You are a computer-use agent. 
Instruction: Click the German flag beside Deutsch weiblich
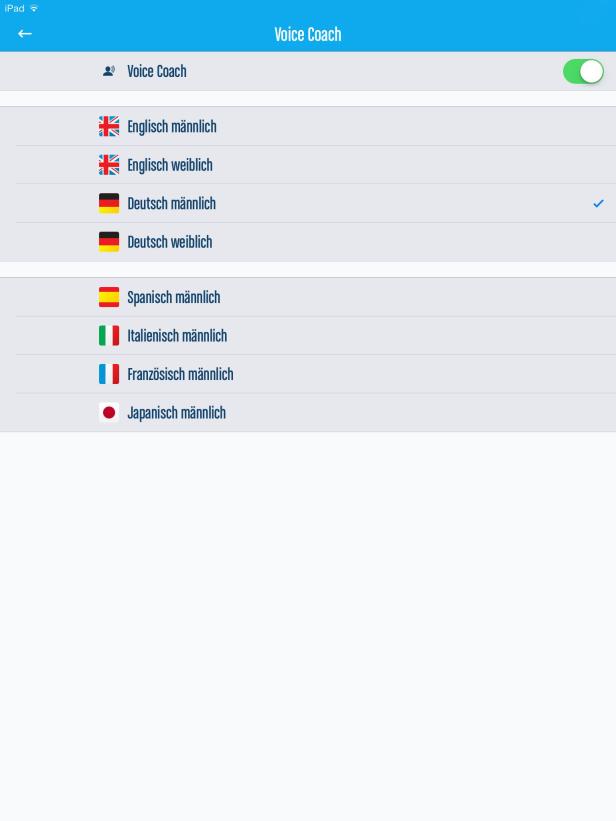point(109,242)
